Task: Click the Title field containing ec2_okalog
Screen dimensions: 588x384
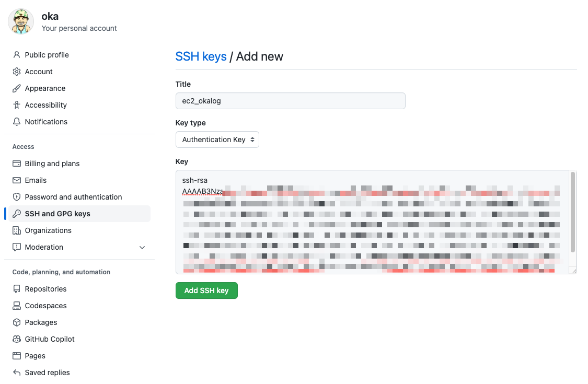Action: 290,101
